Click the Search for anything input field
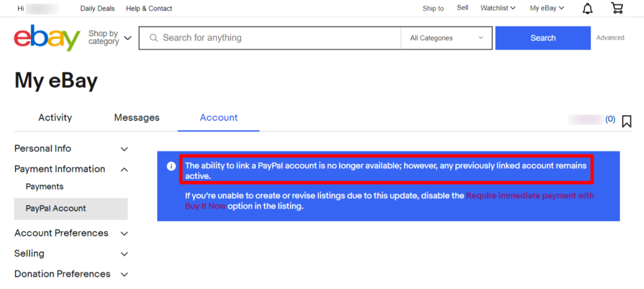This screenshot has height=289, width=644. (x=279, y=38)
